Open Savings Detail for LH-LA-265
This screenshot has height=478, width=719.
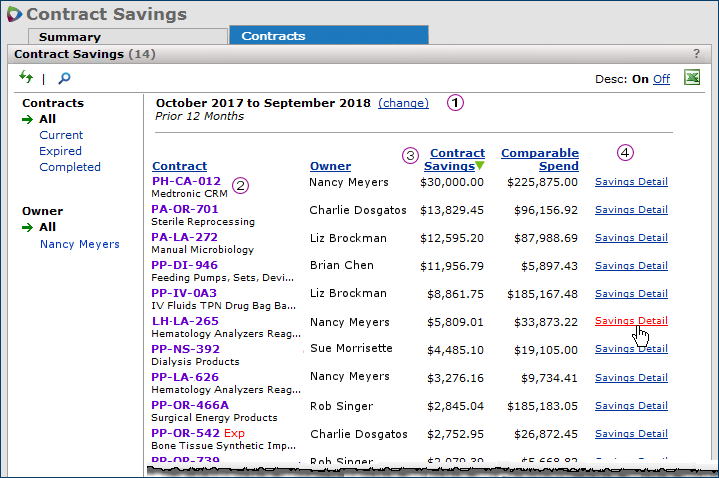pos(631,321)
